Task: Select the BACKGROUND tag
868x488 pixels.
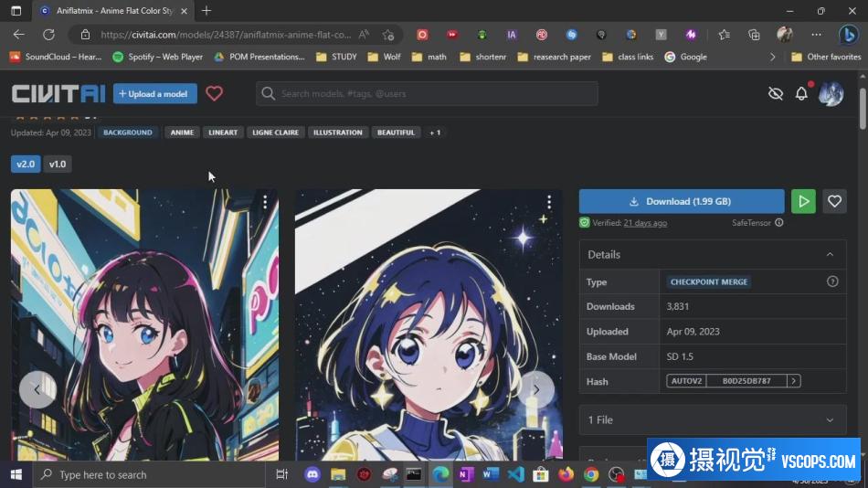Action: coord(127,133)
